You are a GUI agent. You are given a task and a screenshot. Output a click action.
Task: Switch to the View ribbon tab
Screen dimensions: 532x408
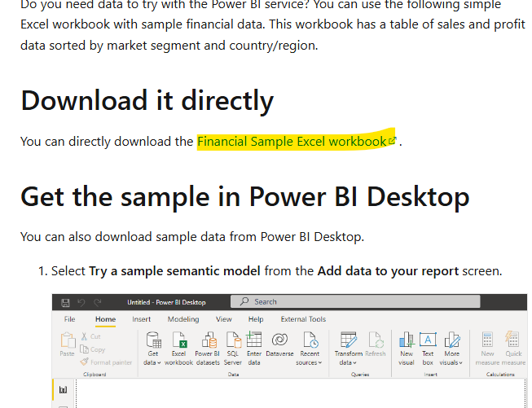tap(223, 319)
